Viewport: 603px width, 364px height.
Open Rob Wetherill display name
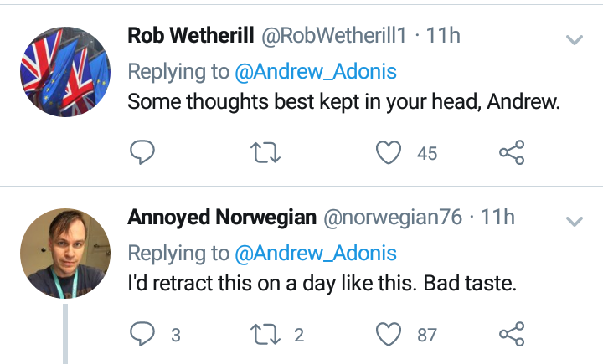tap(191, 35)
